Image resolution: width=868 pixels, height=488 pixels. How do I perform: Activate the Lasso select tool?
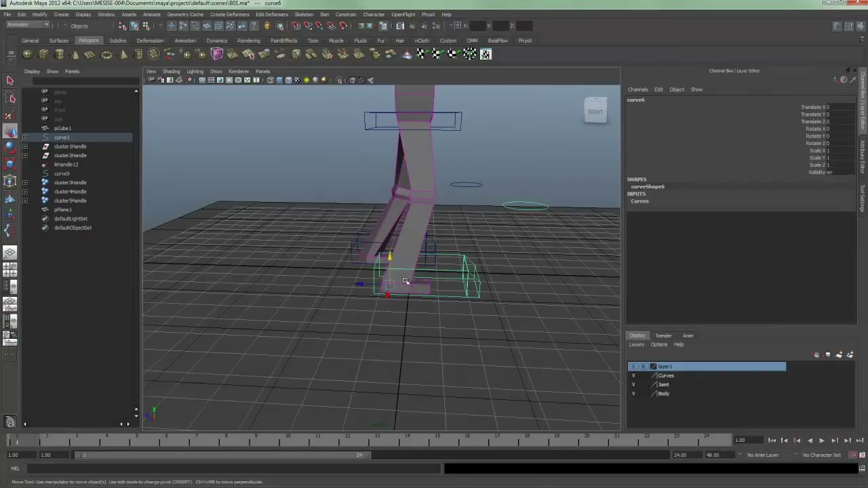[9, 98]
